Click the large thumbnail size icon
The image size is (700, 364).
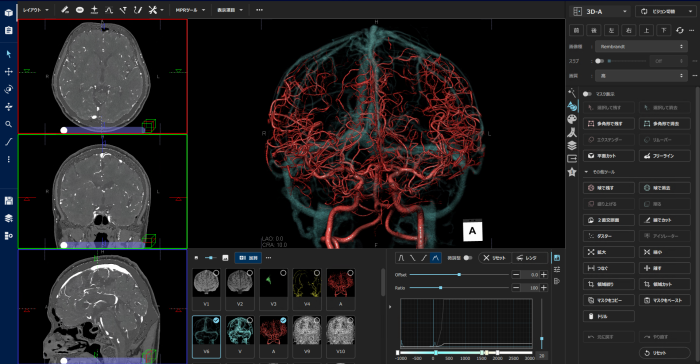coord(225,258)
